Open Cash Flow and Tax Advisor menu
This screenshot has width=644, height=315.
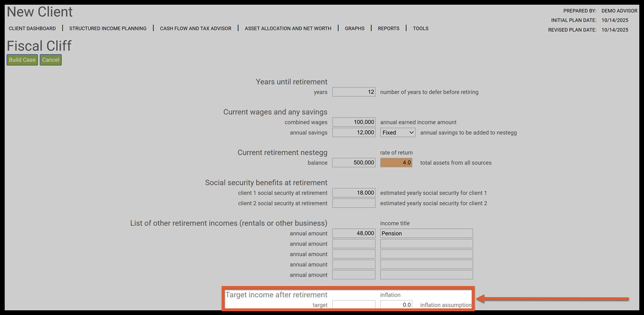click(195, 29)
